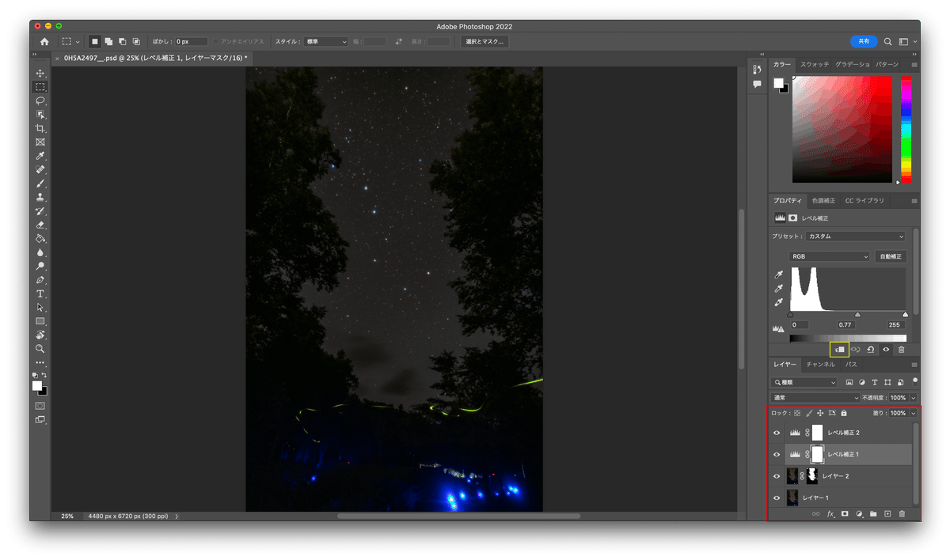This screenshot has height=560, width=950.
Task: Select the Dodge tool
Action: pos(40,266)
